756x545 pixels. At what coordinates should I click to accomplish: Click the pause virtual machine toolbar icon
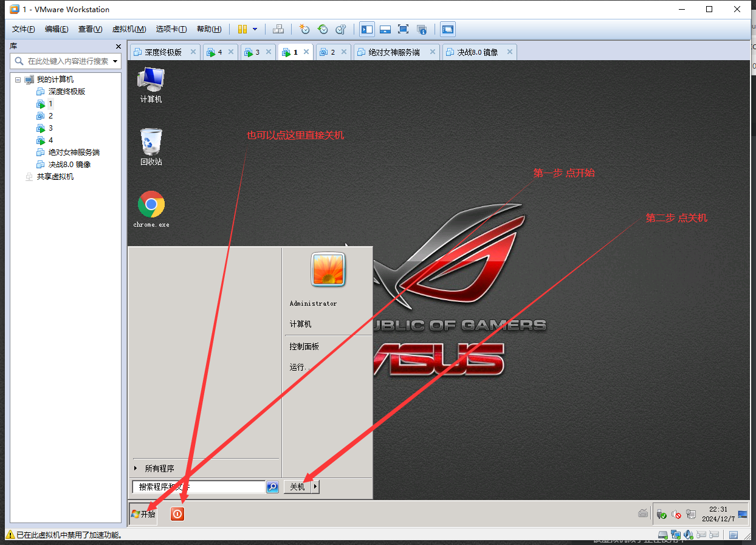coord(242,29)
